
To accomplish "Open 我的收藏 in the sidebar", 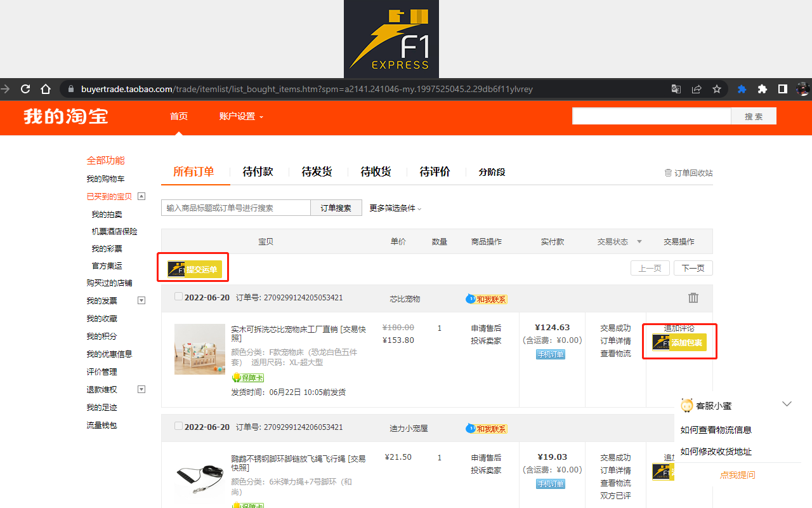I will tap(102, 318).
